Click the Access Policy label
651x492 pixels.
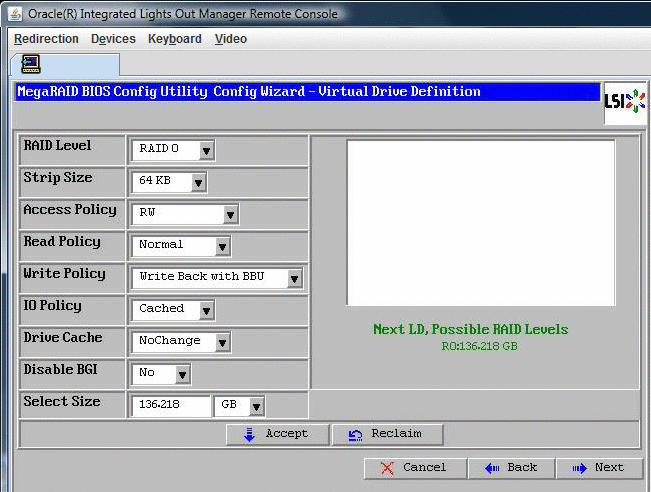pyautogui.click(x=70, y=210)
